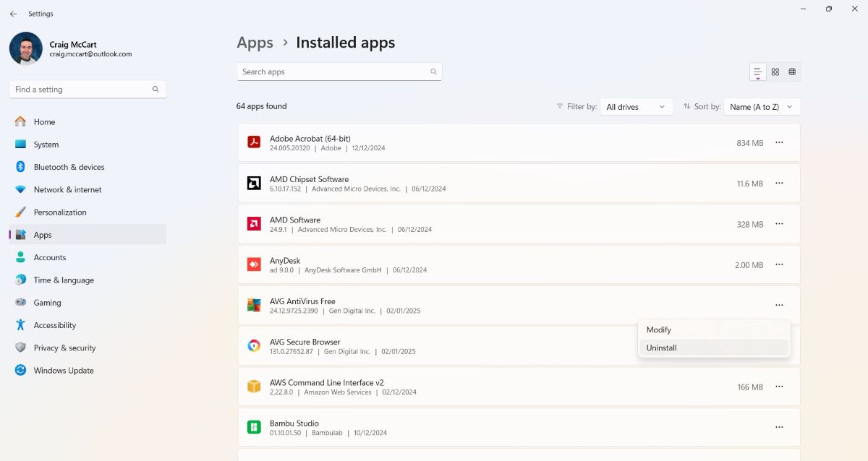Click the Bambu Studio app name
Viewport: 868px width, 461px height.
pos(294,423)
